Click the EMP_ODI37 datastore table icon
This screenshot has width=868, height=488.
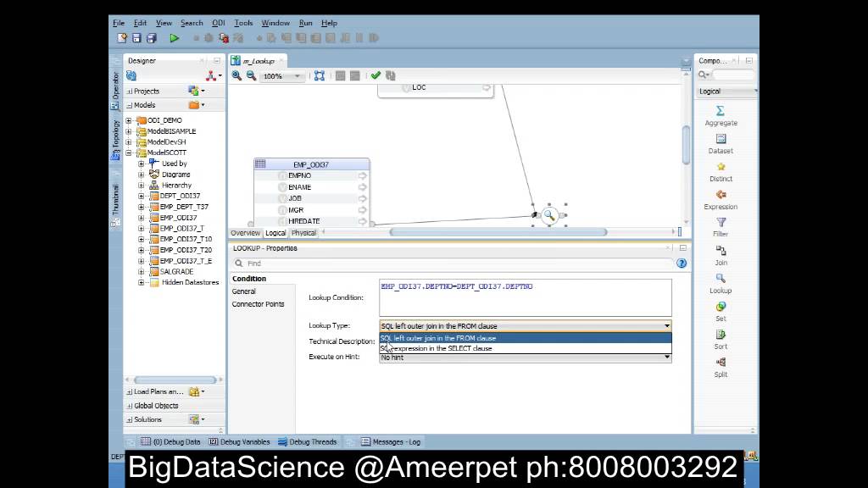pyautogui.click(x=260, y=164)
